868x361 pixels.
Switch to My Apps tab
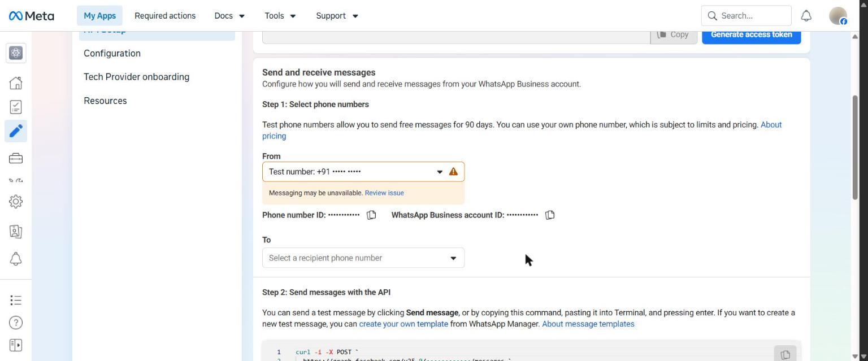coord(99,16)
